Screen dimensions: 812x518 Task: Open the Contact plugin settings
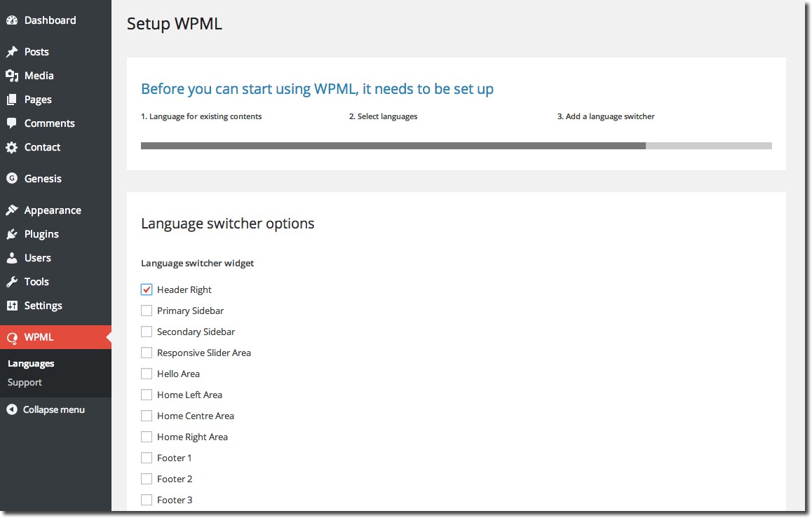coord(42,146)
